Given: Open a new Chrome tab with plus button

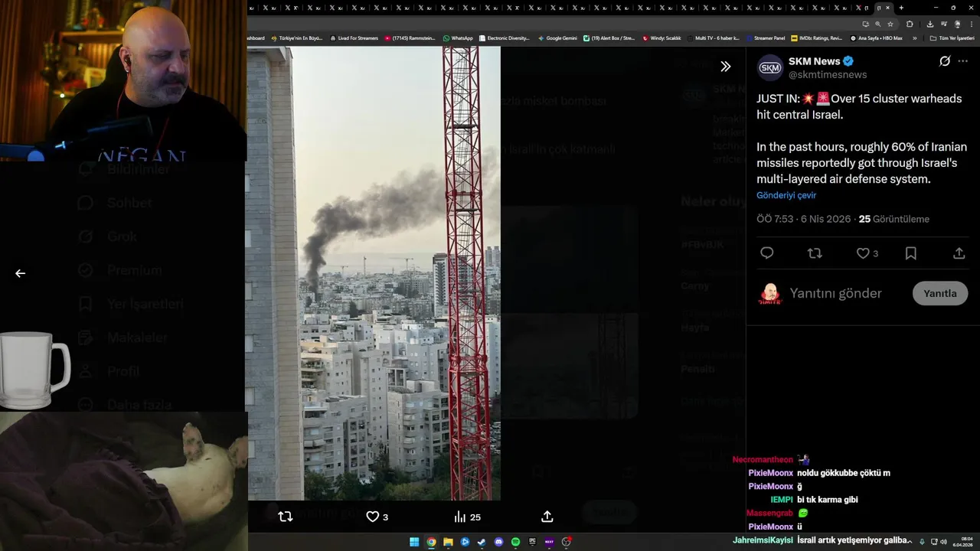Looking at the screenshot, I should 901,8.
